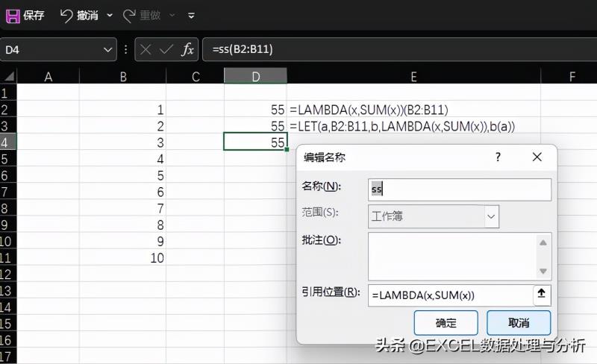Select column E header
This screenshot has width=597, height=364.
413,77
